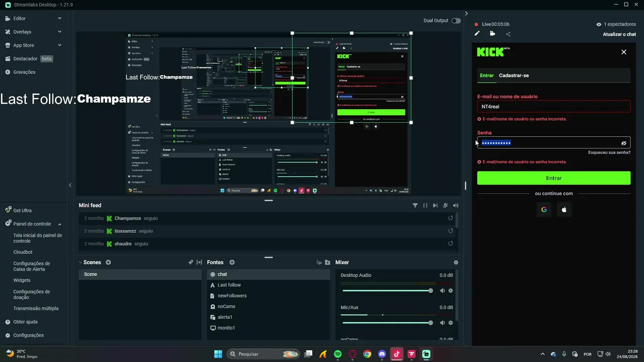
Task: Open Widgets from the sidebar
Action: [x=22, y=280]
